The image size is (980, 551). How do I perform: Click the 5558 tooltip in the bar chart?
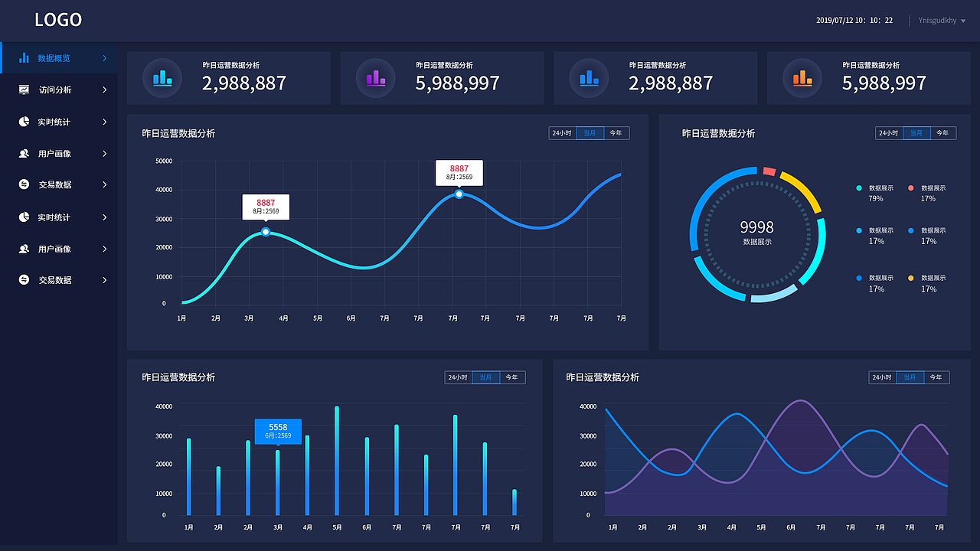pos(278,431)
